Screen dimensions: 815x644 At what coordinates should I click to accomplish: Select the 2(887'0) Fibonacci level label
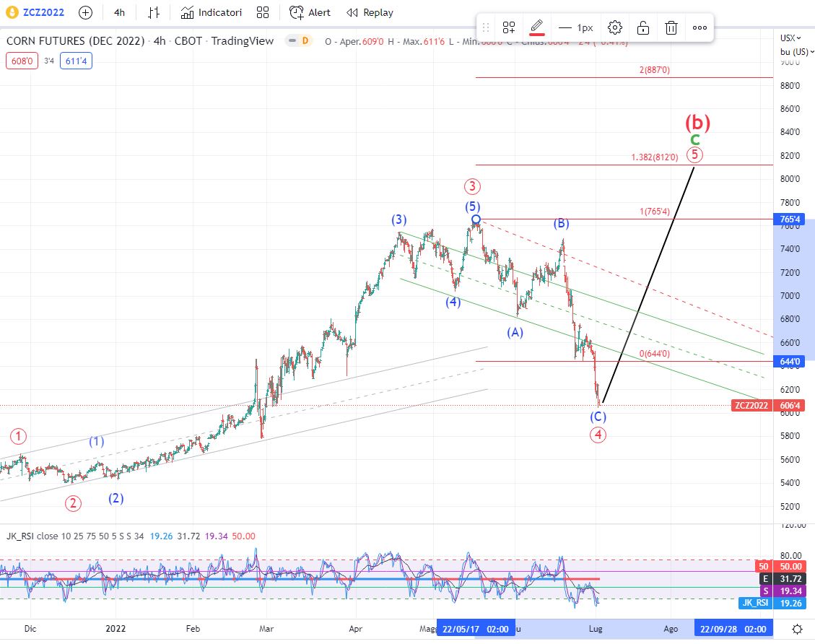tap(655, 69)
